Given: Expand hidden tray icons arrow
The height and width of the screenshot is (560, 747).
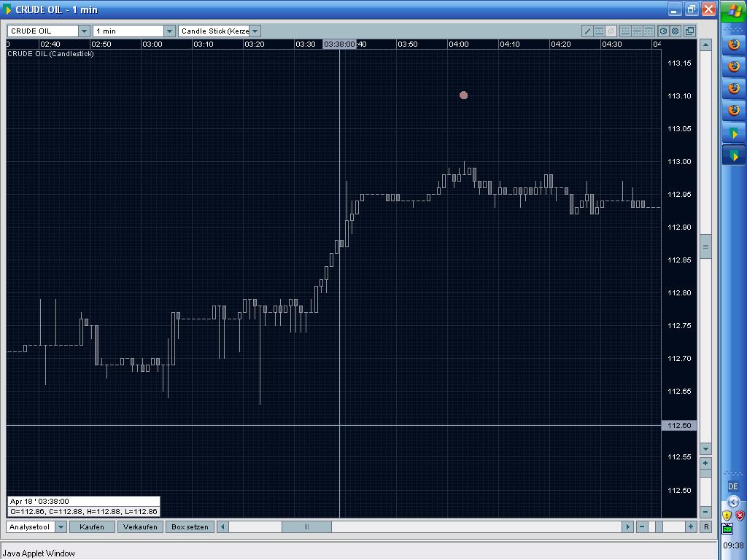Looking at the screenshot, I should [734, 502].
